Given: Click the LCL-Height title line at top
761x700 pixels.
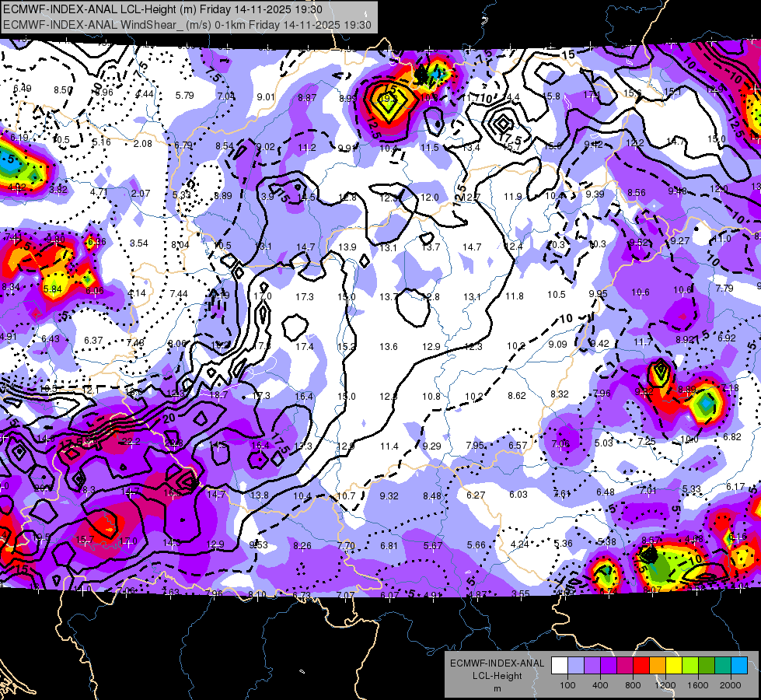Looking at the screenshot, I should click(x=162, y=9).
